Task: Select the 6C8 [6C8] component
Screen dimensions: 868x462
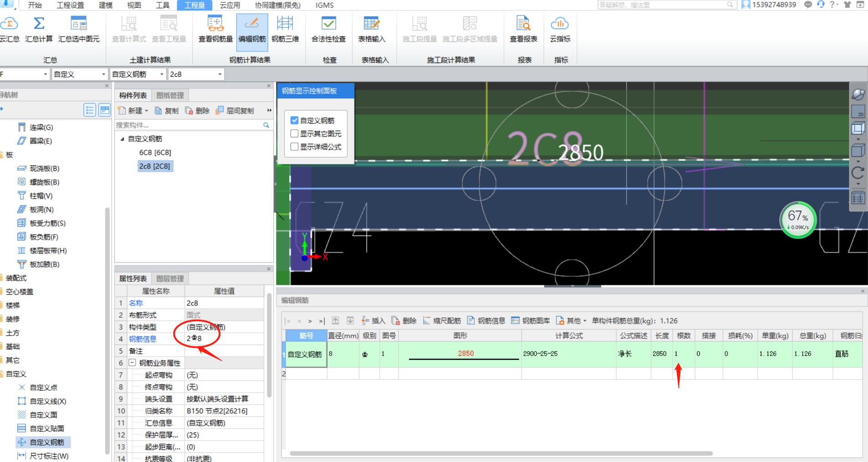Action: point(155,152)
